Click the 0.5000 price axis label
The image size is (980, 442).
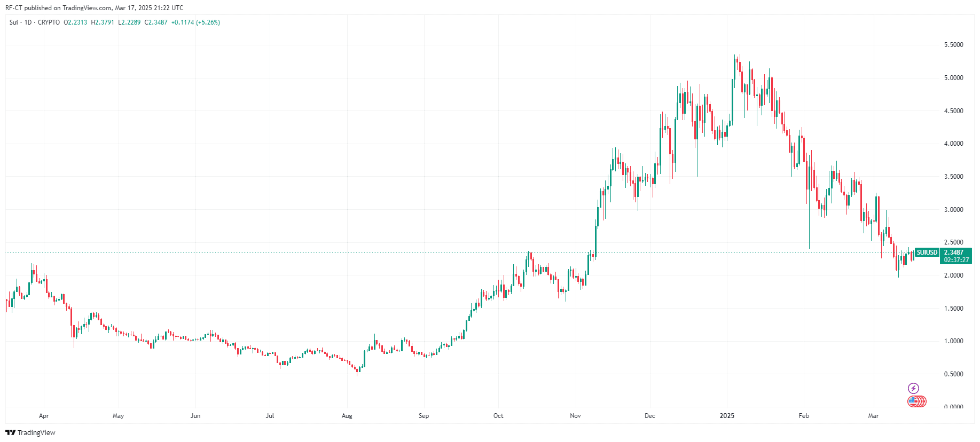point(953,374)
